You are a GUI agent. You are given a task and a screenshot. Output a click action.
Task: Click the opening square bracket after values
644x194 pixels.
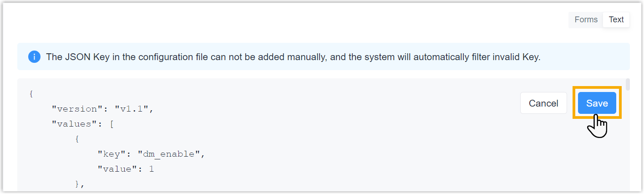(112, 124)
